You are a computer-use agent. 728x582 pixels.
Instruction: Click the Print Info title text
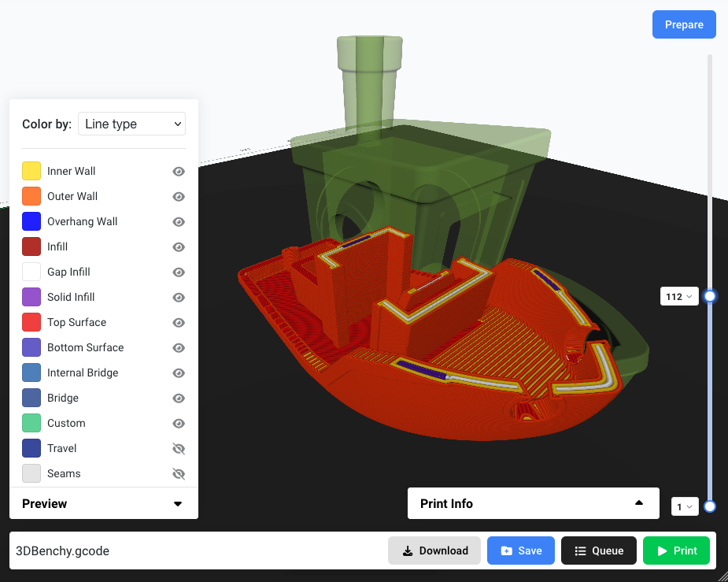tap(446, 504)
